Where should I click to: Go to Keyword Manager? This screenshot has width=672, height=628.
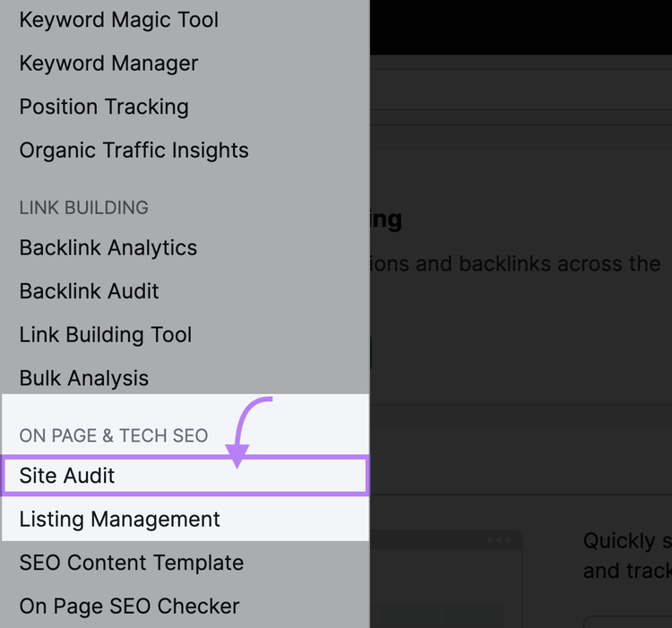coord(108,64)
